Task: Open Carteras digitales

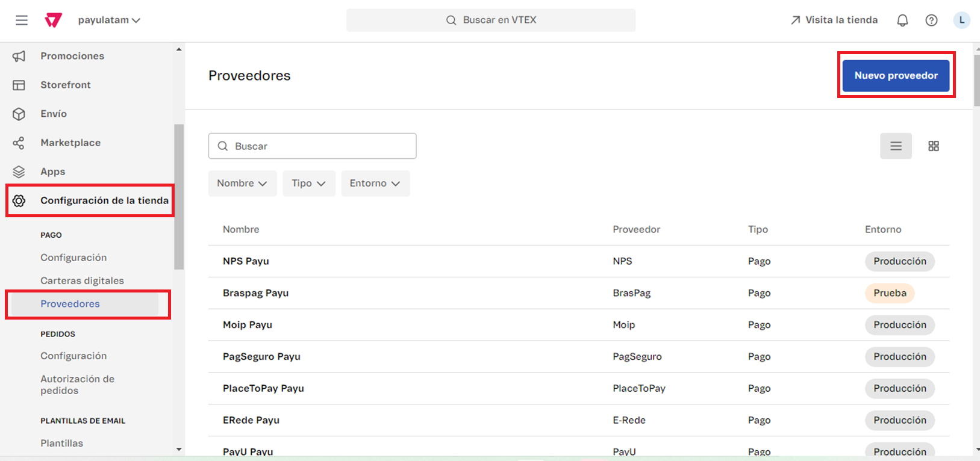Action: (x=82, y=280)
